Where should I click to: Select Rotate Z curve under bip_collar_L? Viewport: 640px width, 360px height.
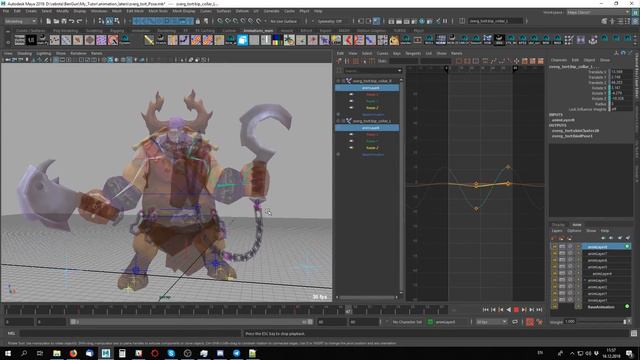(x=372, y=148)
